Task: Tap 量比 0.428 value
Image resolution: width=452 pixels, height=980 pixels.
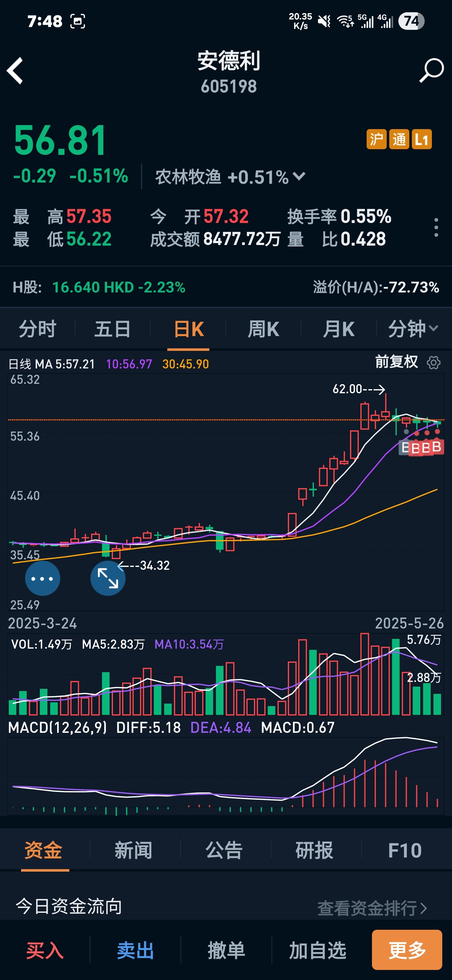Action: [x=363, y=239]
